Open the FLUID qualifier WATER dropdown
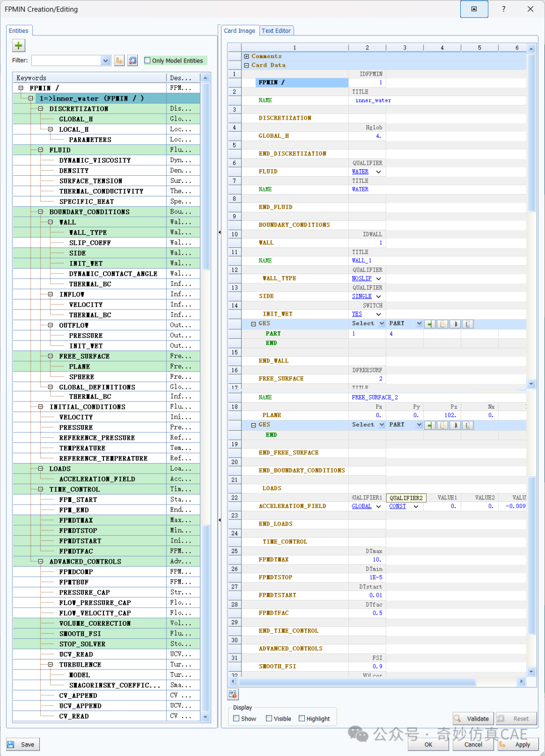545x756 pixels. click(x=378, y=172)
